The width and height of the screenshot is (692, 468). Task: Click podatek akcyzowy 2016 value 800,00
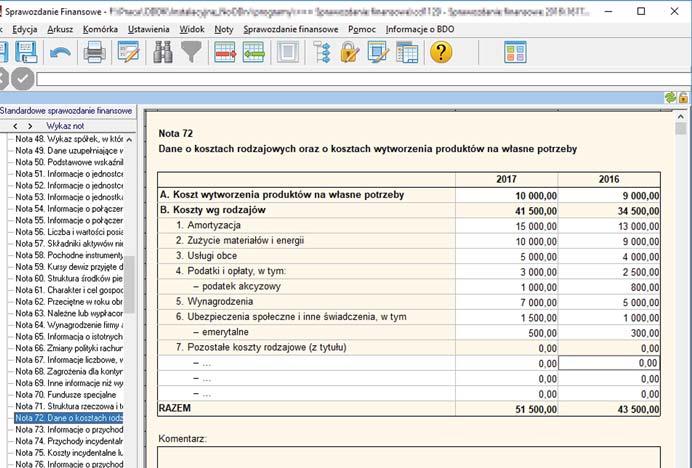(x=609, y=287)
